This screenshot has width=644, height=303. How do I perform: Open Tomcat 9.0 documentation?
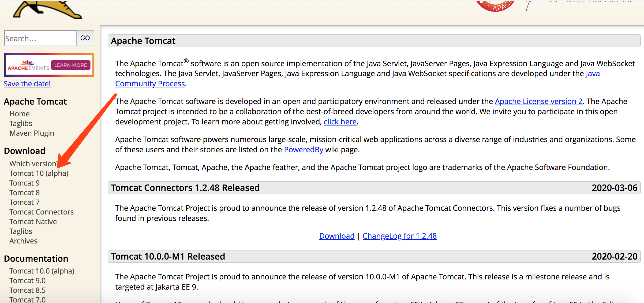(27, 280)
